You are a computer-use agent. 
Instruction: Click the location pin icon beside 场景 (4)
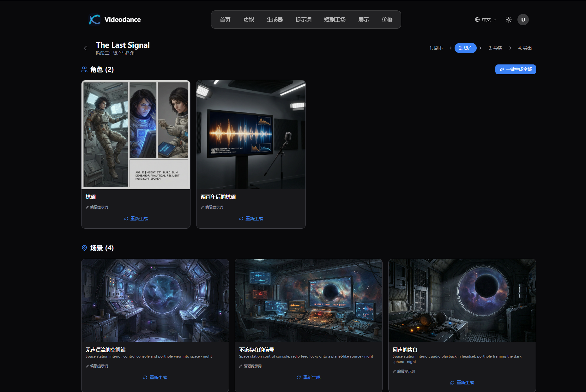(84, 248)
